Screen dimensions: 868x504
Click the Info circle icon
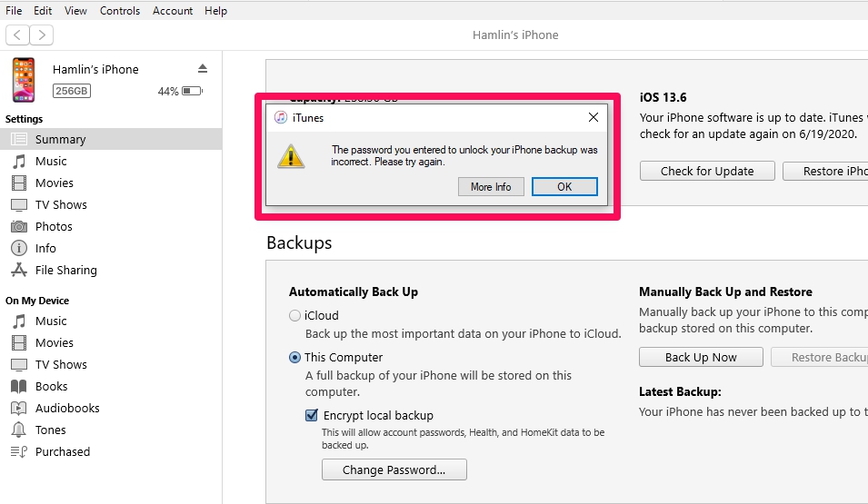(x=19, y=249)
